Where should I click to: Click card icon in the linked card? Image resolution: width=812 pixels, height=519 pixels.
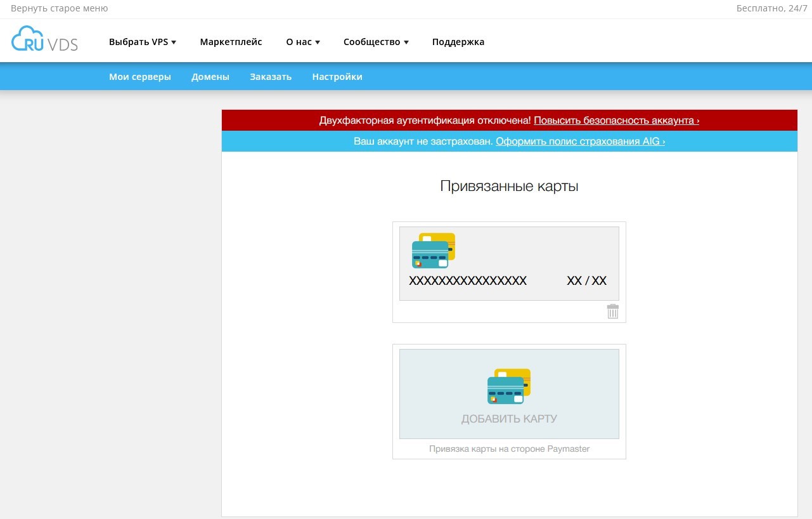[x=434, y=251]
